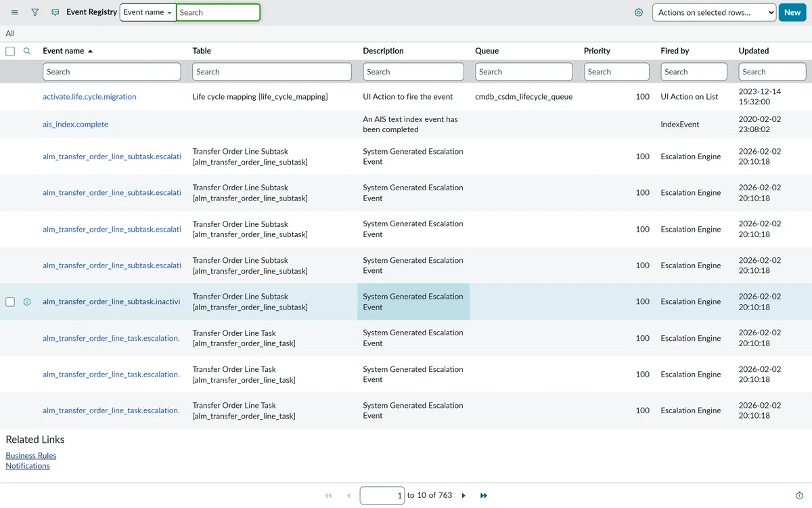
Task: Sort by Description column header
Action: [x=383, y=51]
